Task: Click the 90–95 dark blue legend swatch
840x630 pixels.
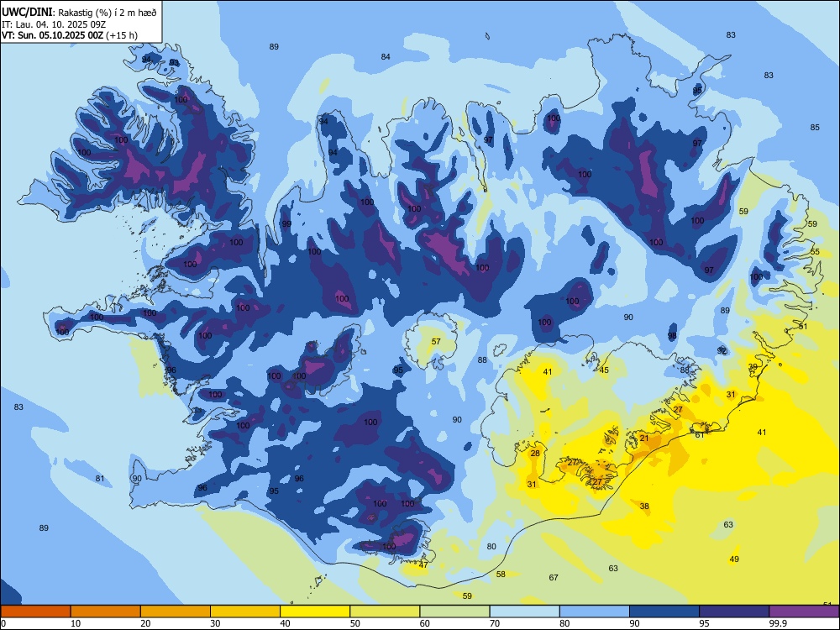Action: click(664, 612)
